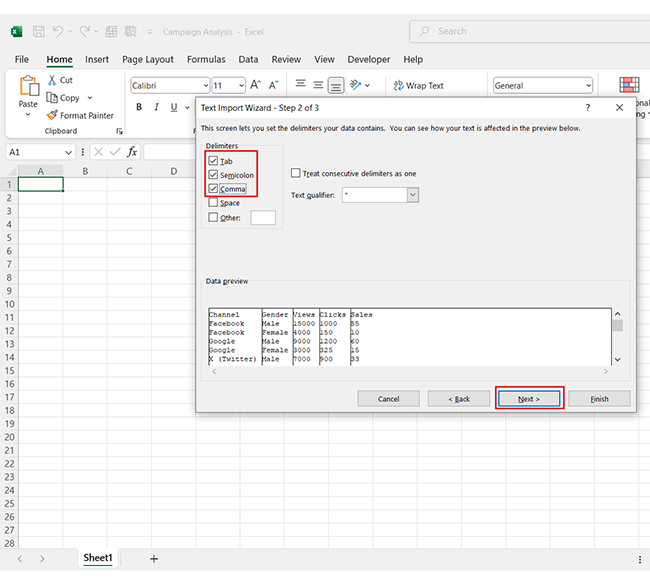The width and height of the screenshot is (650, 586).
Task: Click the Orientation text angle icon
Action: point(356,85)
